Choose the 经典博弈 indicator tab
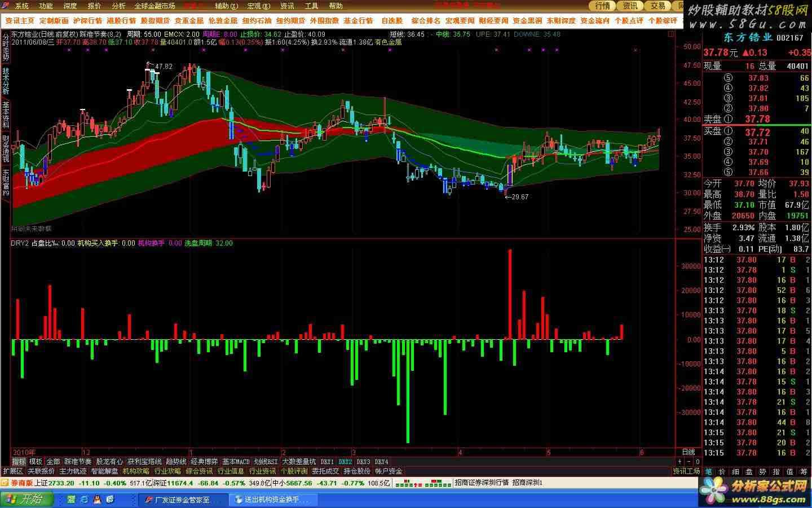812x508 pixels. click(x=204, y=462)
